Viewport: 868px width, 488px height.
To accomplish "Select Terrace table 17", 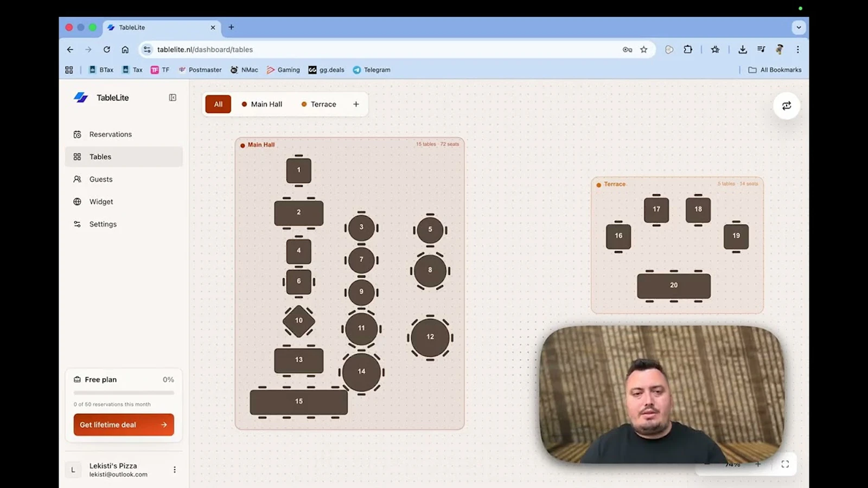I will 656,210.
